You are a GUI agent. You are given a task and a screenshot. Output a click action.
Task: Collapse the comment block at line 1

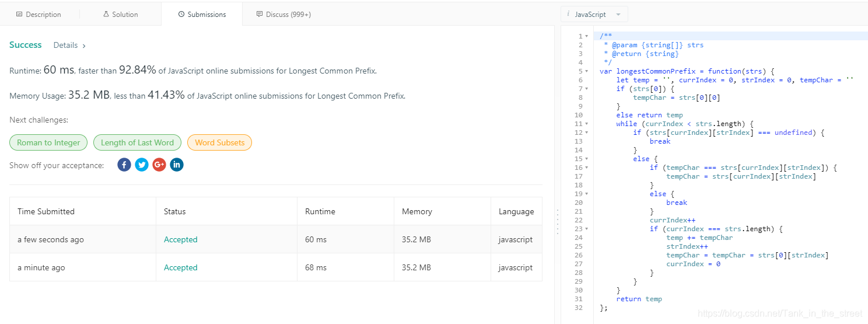point(587,36)
